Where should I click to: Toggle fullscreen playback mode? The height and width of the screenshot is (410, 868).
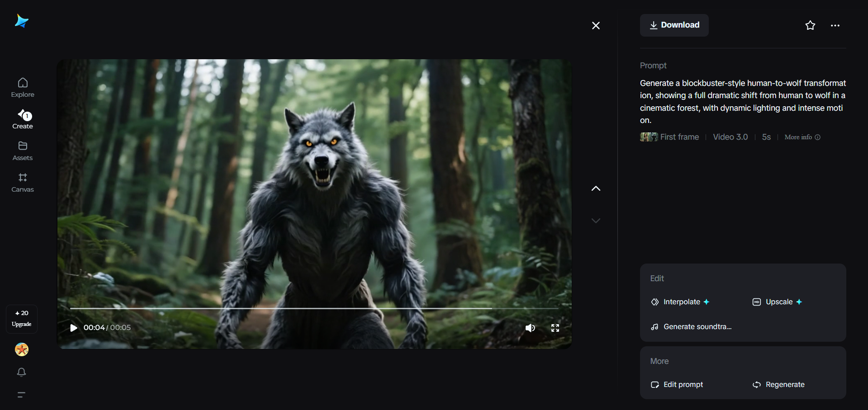point(555,328)
